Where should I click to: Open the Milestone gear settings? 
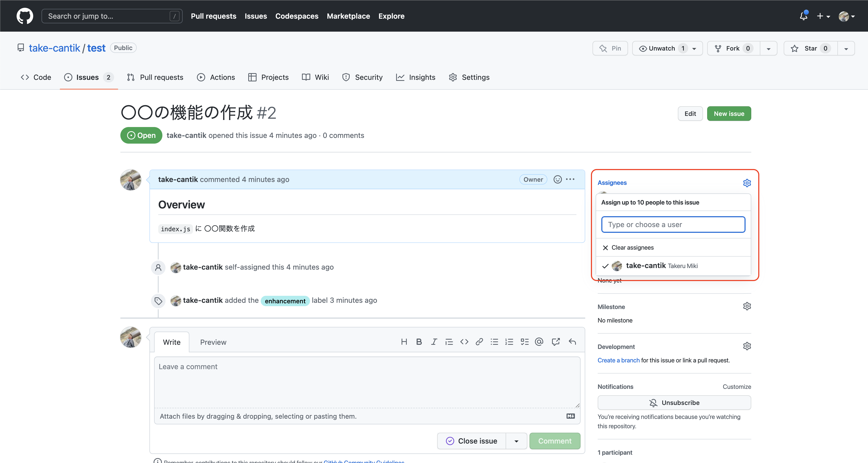tap(747, 306)
